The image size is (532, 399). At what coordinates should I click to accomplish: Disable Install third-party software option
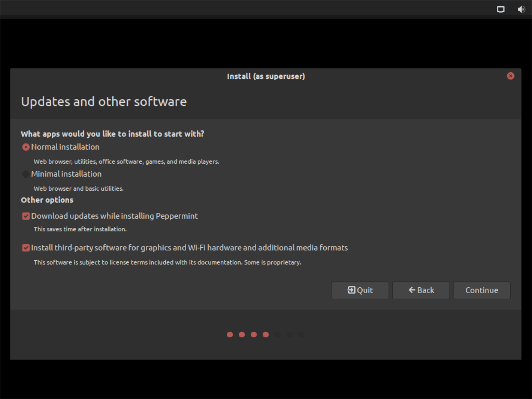pos(26,247)
